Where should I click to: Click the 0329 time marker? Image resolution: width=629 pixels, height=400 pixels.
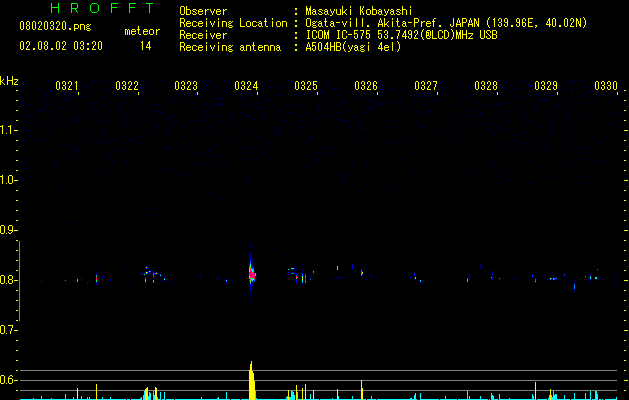(546, 86)
